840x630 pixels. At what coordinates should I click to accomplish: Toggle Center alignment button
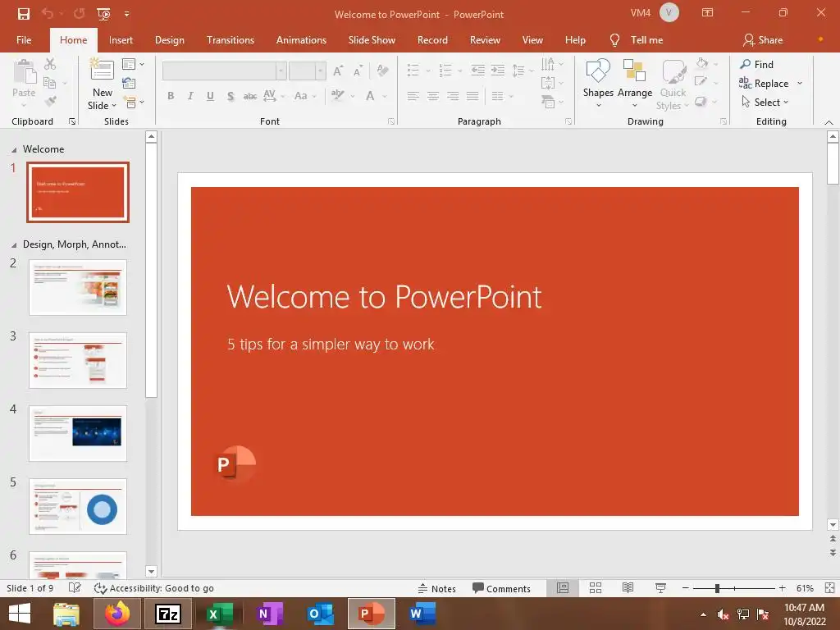click(433, 96)
